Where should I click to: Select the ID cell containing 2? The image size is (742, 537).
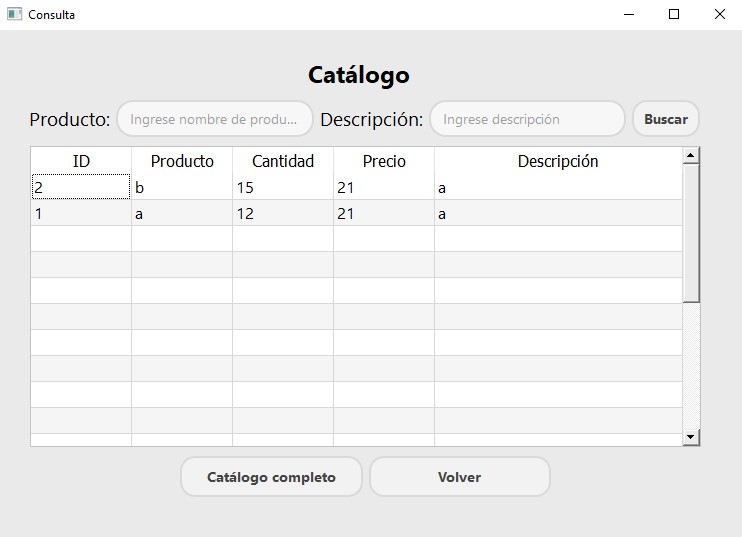(x=81, y=187)
